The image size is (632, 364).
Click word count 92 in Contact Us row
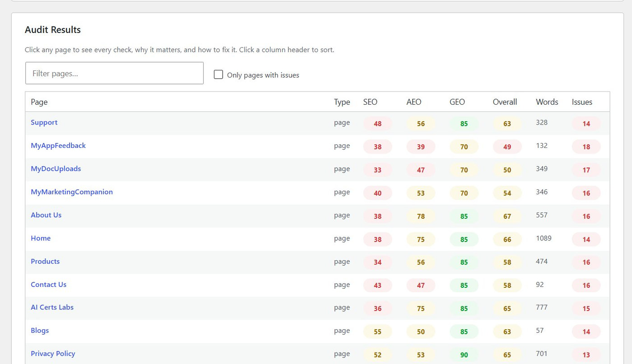pyautogui.click(x=540, y=285)
